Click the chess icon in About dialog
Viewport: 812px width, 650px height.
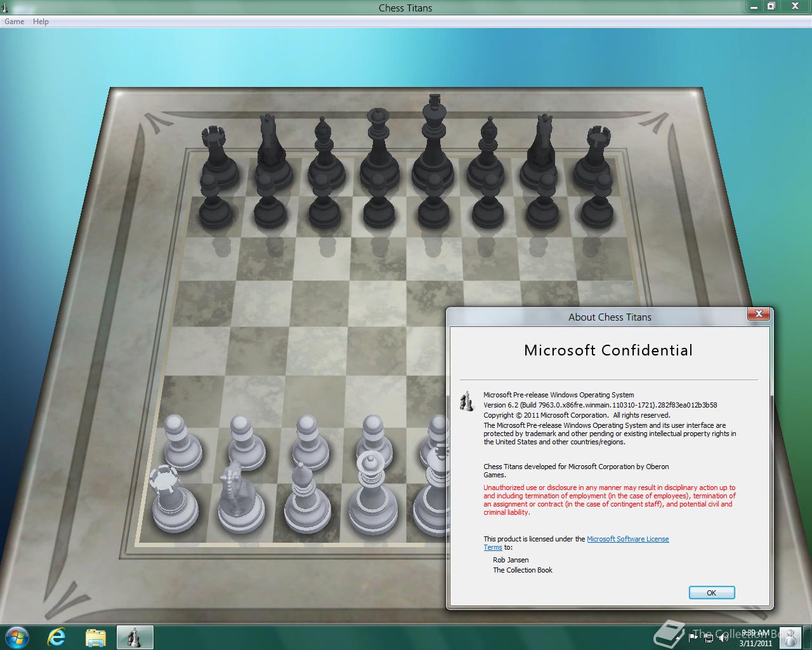click(x=467, y=401)
